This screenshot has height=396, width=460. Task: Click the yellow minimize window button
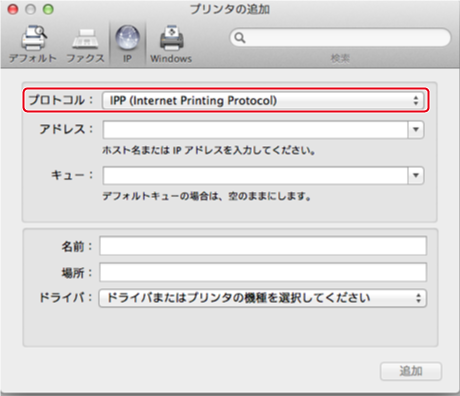[31, 9]
